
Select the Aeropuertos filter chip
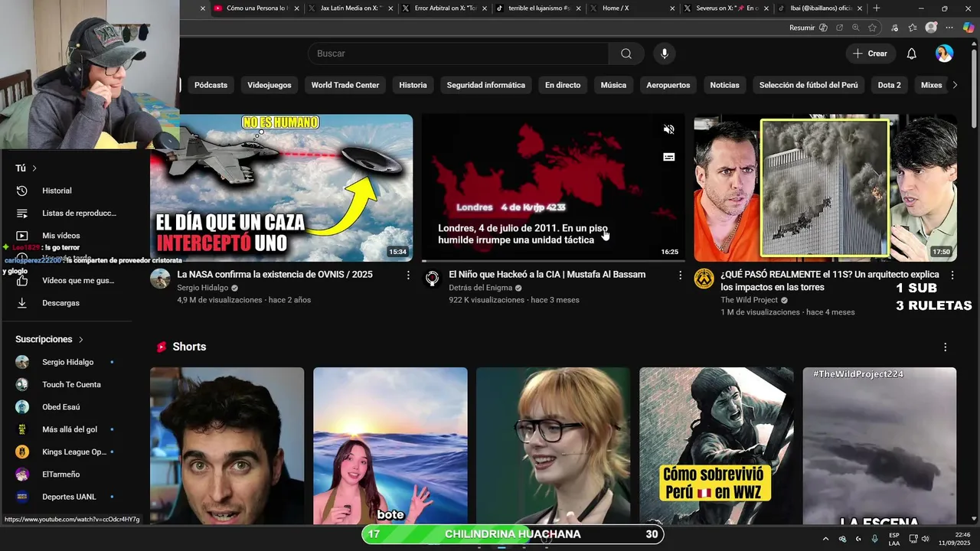pos(668,85)
